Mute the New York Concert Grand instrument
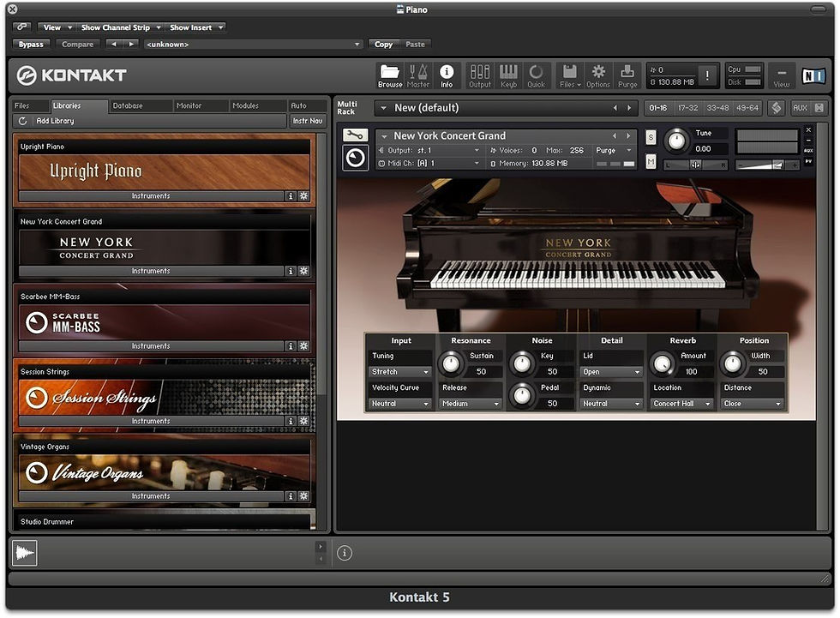 coord(651,162)
